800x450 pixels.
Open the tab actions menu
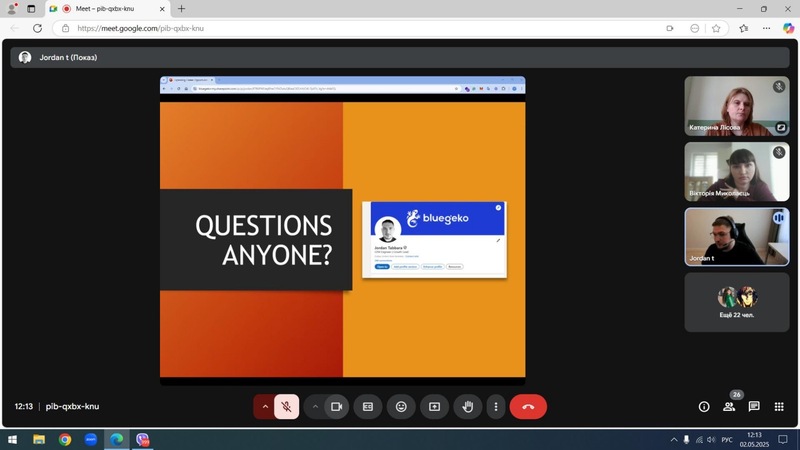click(31, 9)
